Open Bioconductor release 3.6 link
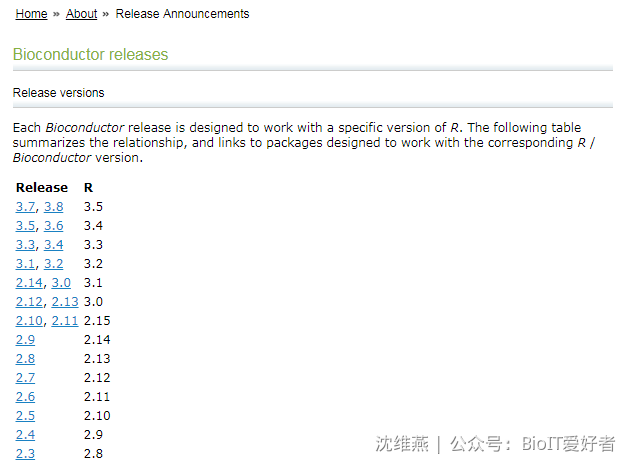Image resolution: width=625 pixels, height=463 pixels. (x=53, y=226)
